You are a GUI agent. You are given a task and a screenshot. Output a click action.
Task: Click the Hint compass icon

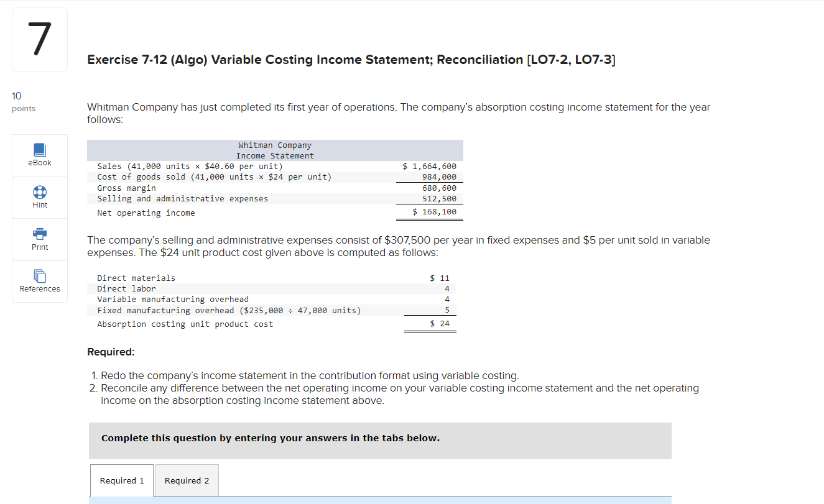pyautogui.click(x=39, y=191)
